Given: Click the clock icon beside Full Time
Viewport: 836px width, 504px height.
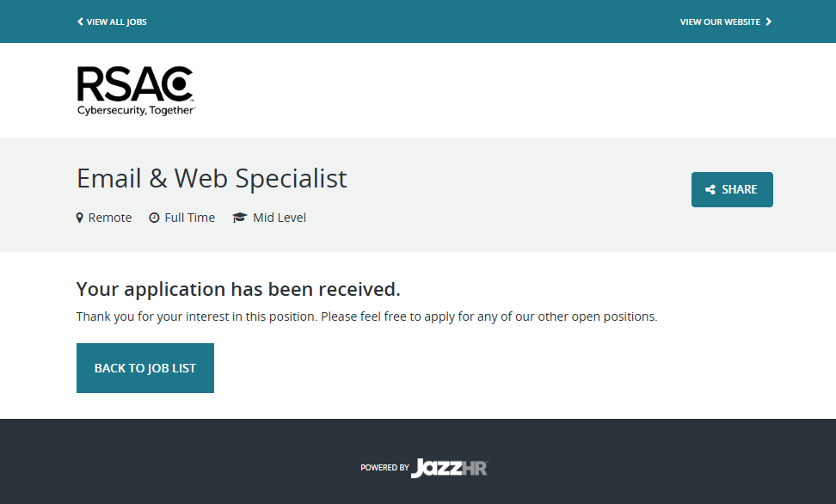Looking at the screenshot, I should pyautogui.click(x=154, y=218).
